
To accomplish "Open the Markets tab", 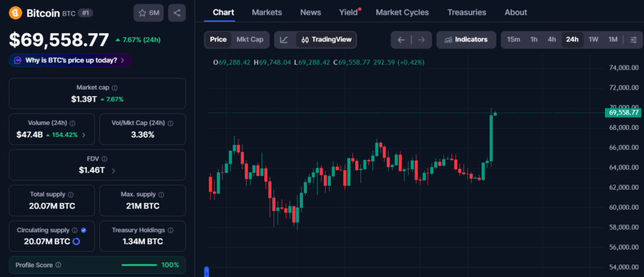I will point(267,13).
